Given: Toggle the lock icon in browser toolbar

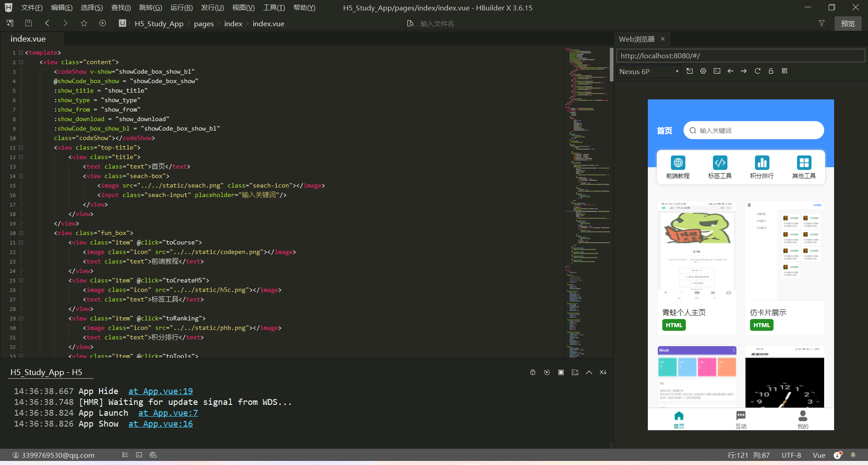Looking at the screenshot, I should coord(771,71).
